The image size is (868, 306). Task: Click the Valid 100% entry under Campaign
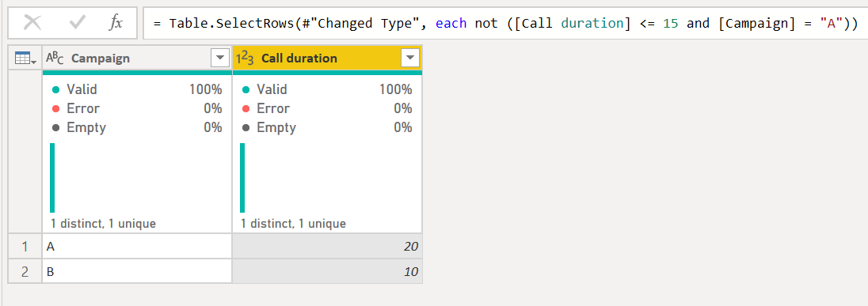tap(137, 89)
